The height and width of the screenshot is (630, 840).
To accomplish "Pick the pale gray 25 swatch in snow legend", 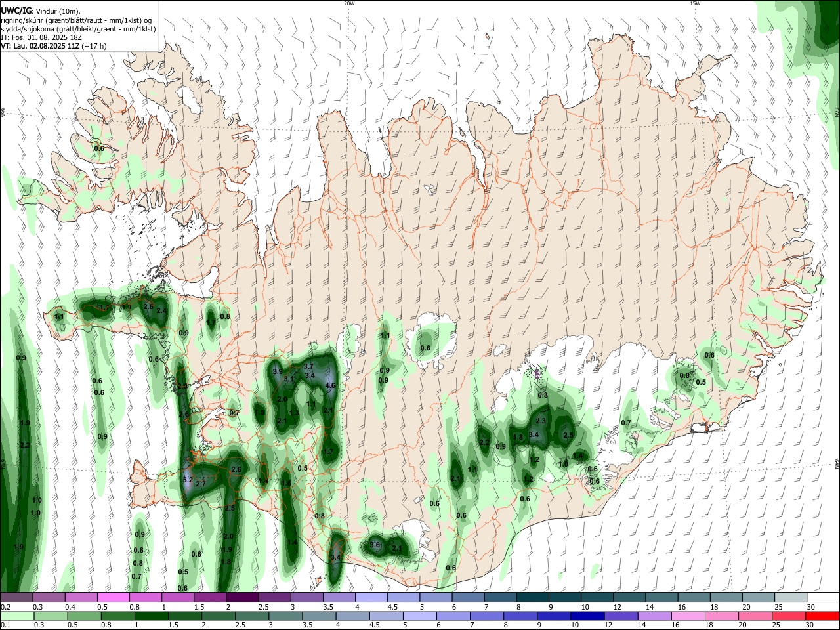I will pos(791,598).
